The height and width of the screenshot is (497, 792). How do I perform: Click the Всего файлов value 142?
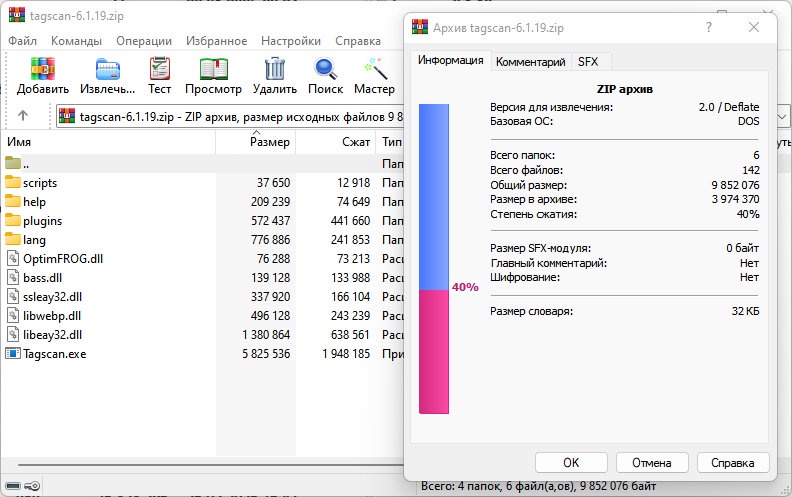(751, 170)
